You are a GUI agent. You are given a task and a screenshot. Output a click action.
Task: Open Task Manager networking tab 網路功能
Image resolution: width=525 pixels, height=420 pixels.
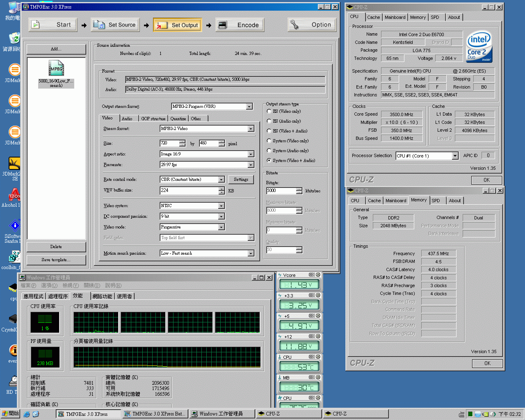pyautogui.click(x=102, y=296)
